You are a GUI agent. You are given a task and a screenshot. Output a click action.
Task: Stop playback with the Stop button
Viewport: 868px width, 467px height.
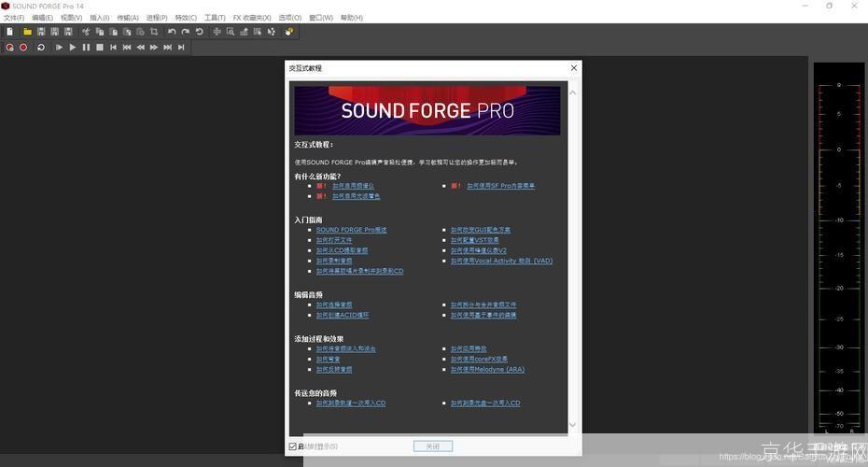[x=100, y=48]
